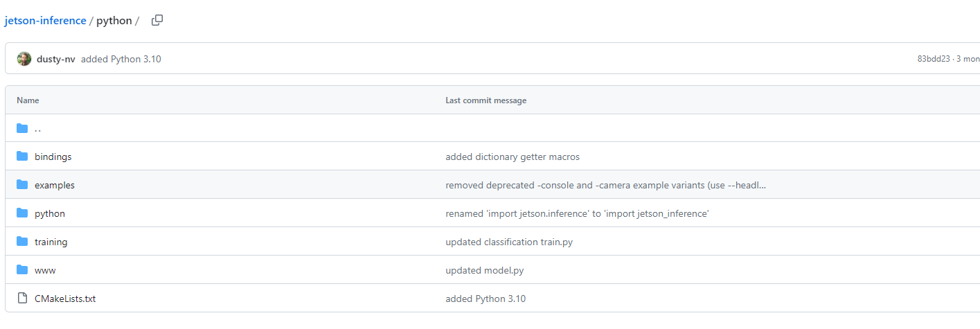Open the jetson-inference breadcrumb link
Viewport: 980px width, 329px height.
45,21
